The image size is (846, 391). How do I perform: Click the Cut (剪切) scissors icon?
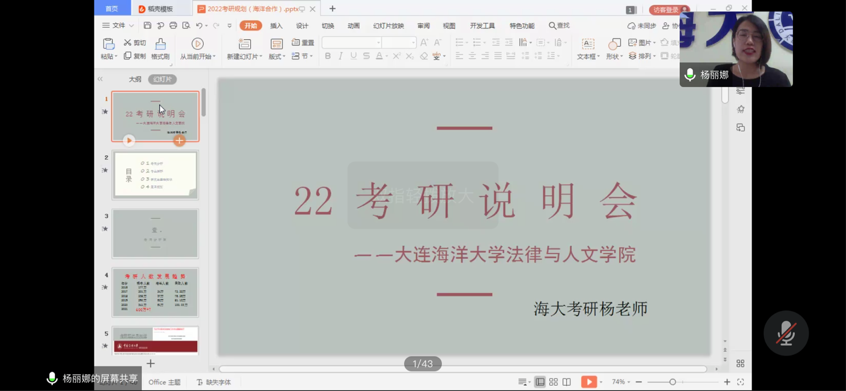pyautogui.click(x=128, y=43)
